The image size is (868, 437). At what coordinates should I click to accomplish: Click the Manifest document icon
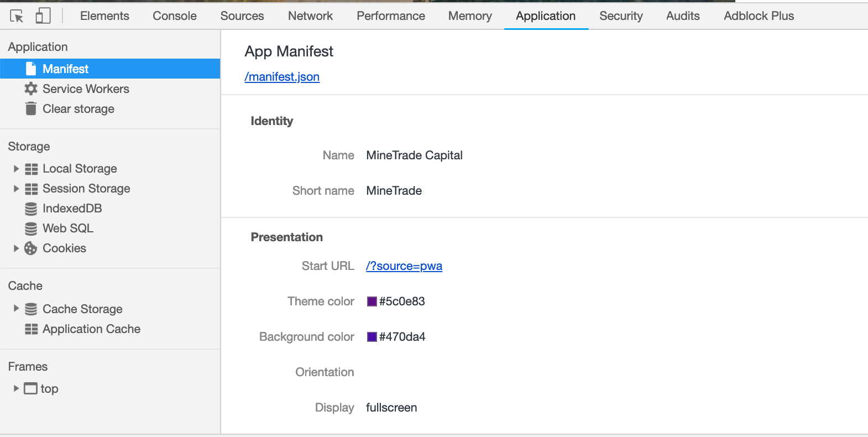31,69
